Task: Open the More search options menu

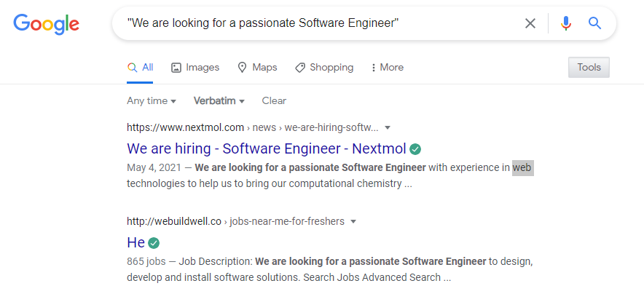Action: [388, 67]
